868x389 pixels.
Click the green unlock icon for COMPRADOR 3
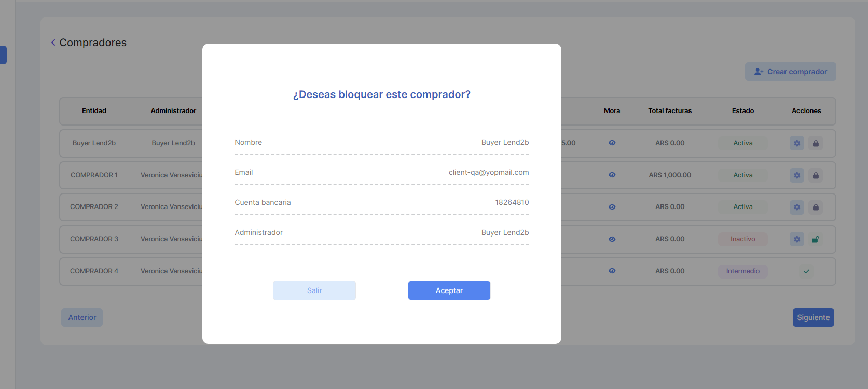[x=815, y=239]
